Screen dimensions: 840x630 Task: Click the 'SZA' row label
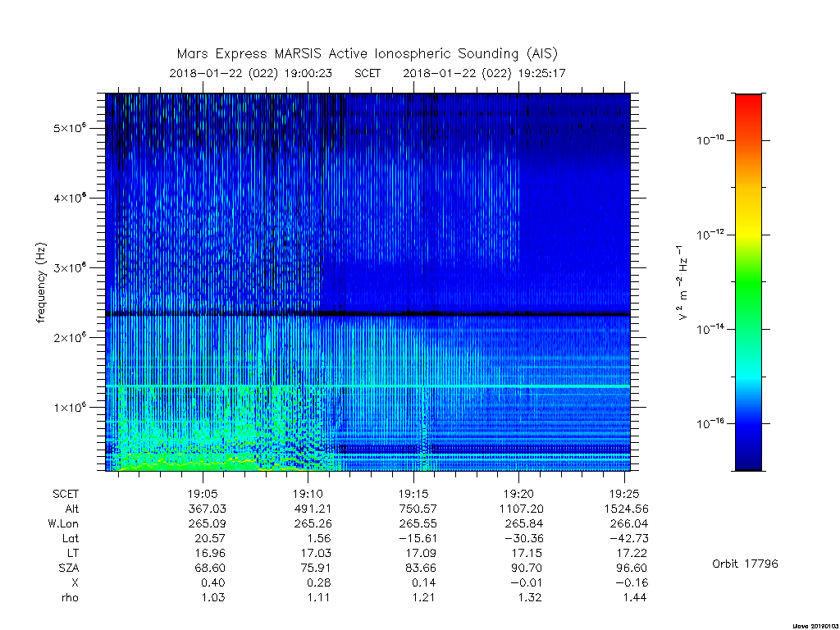coord(69,568)
